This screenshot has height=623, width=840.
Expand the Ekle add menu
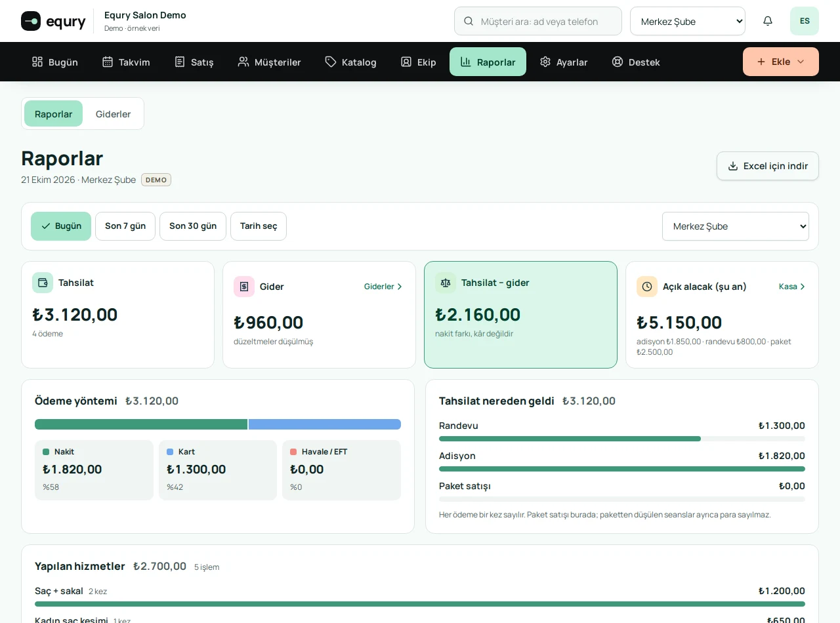781,62
